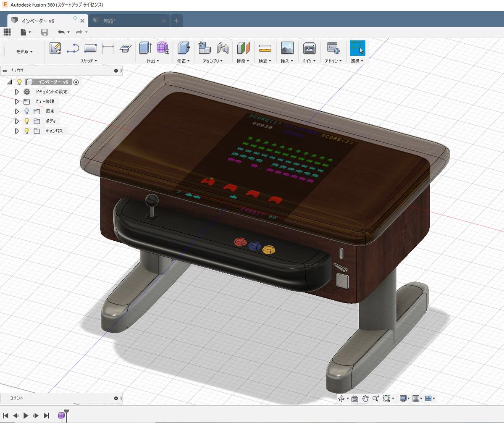This screenshot has height=423, width=504.
Task: Collapse the ブラウザ panel with double arrows
Action: point(4,71)
